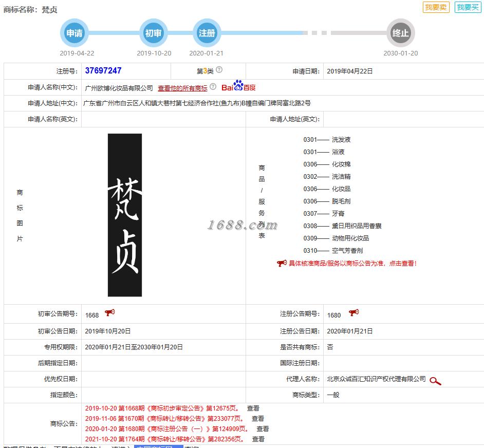484x448 pixels.
Task: Click the 第3类 class label
Action: tap(205, 71)
